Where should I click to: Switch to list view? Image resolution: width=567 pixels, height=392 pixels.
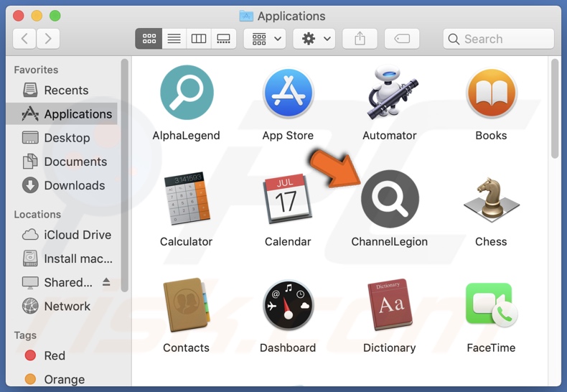[174, 39]
